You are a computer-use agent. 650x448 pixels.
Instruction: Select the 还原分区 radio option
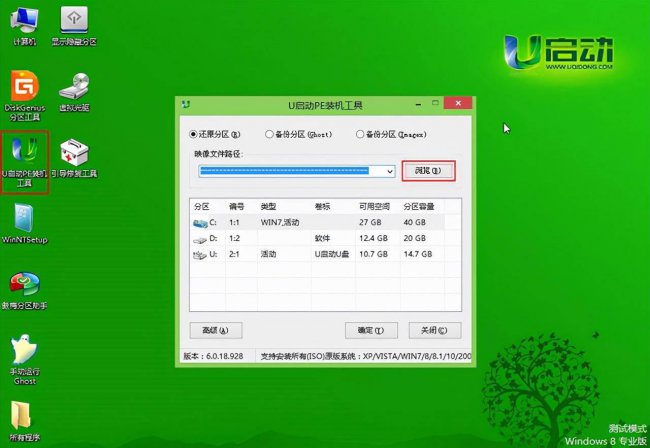click(x=214, y=134)
